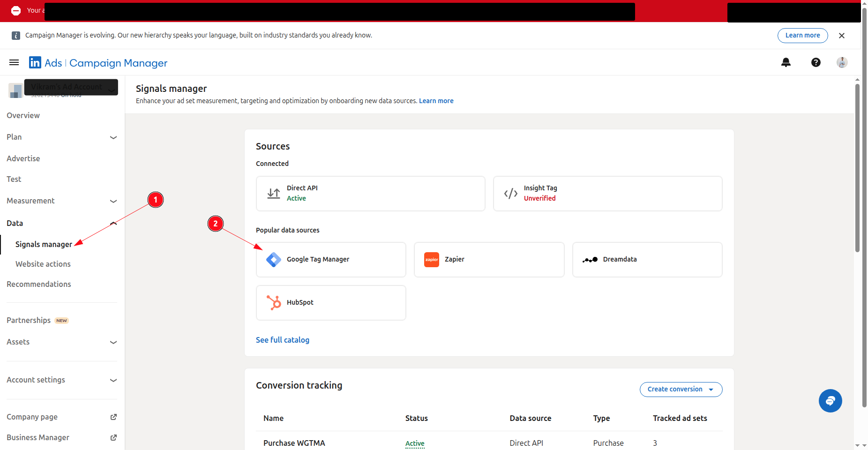The image size is (868, 450).
Task: Open Test in sidebar
Action: tap(14, 179)
